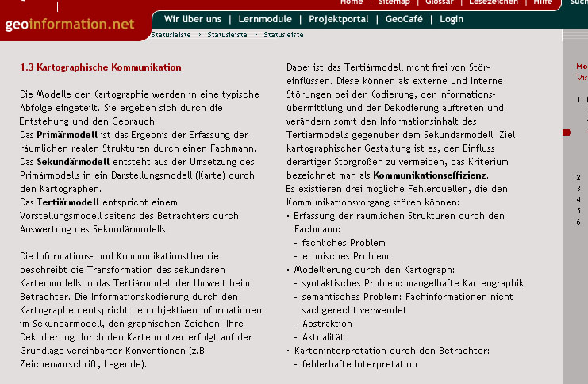Select sidebar chapter number 6
The width and height of the screenshot is (588, 384).
(580, 222)
